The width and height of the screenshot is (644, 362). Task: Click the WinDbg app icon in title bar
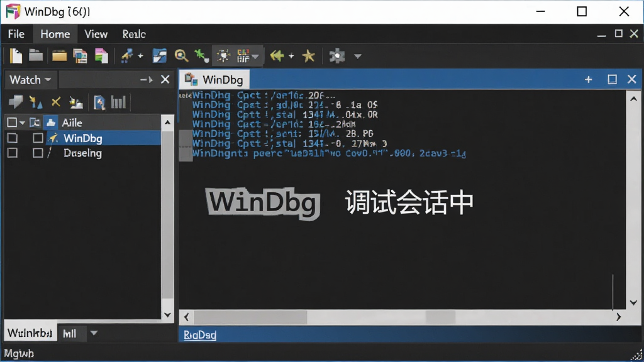[13, 11]
